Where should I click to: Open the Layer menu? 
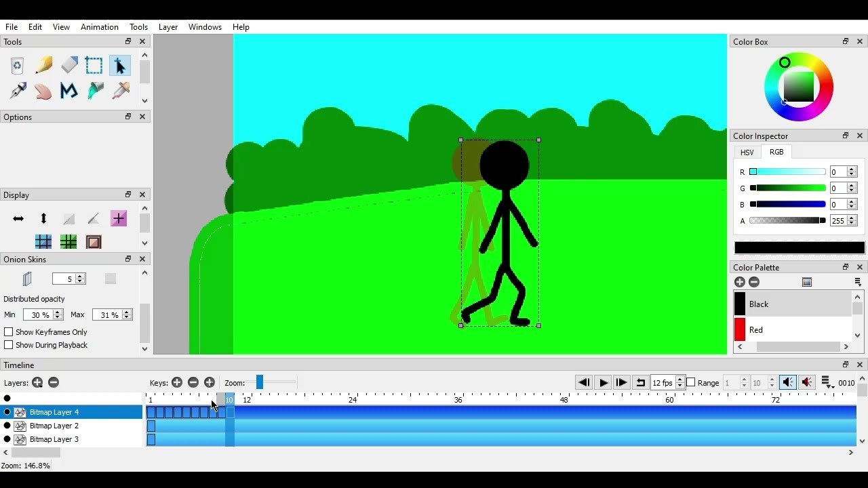[168, 27]
